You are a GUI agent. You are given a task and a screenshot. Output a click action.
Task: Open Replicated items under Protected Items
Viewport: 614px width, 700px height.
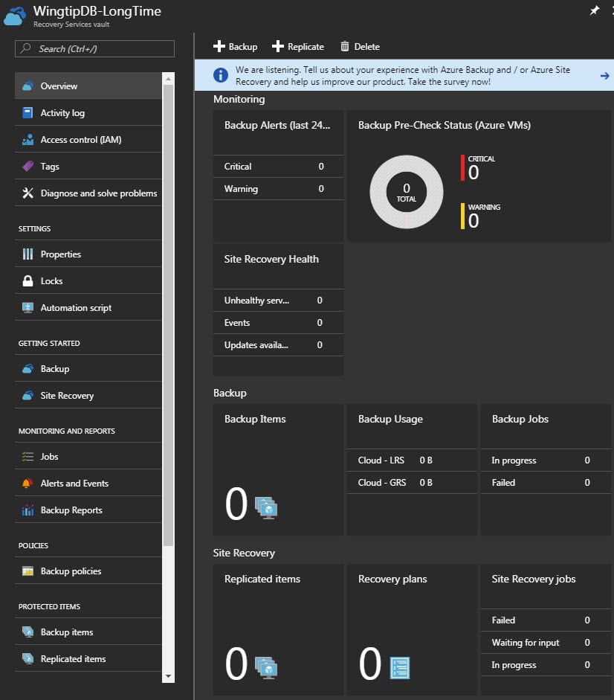click(88, 659)
